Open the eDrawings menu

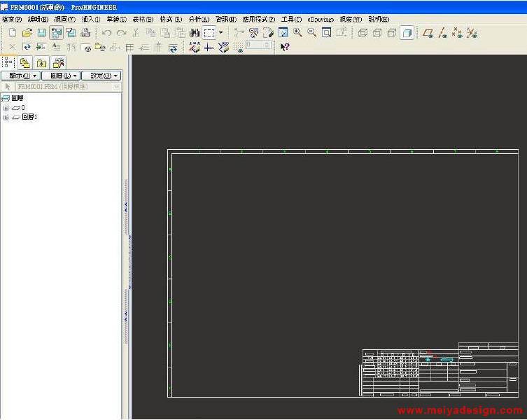(x=321, y=20)
